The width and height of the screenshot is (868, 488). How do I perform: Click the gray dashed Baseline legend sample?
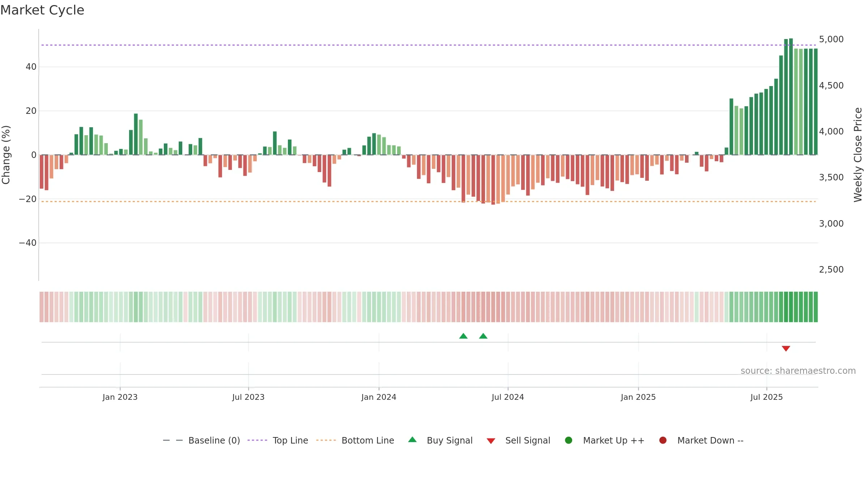point(173,440)
